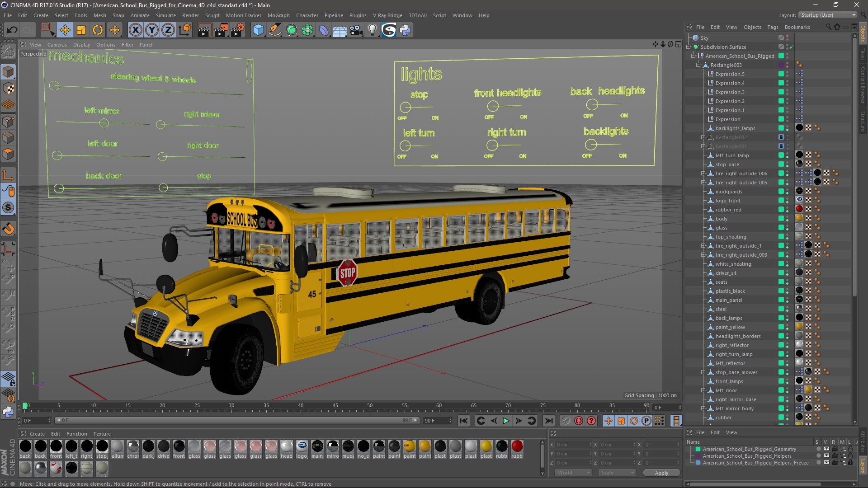Toggle visibility dots for mudguards object
The width and height of the screenshot is (868, 488).
[x=787, y=192]
